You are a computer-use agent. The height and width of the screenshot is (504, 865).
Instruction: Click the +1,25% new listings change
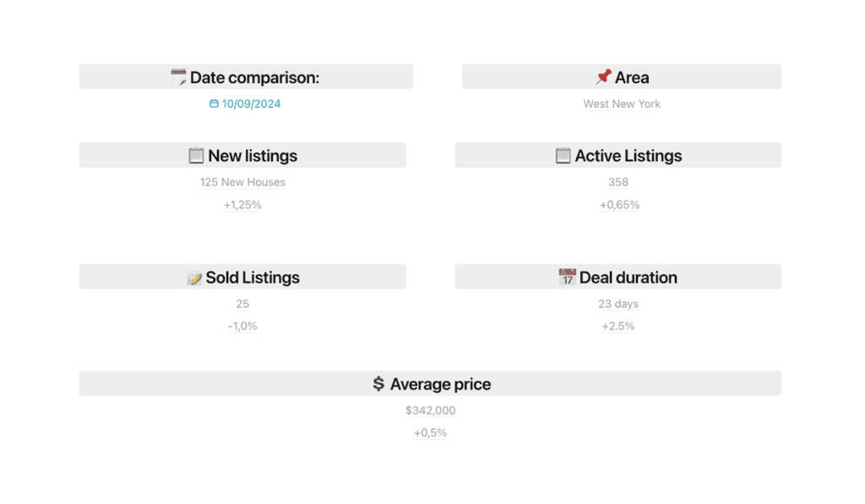pyautogui.click(x=242, y=204)
